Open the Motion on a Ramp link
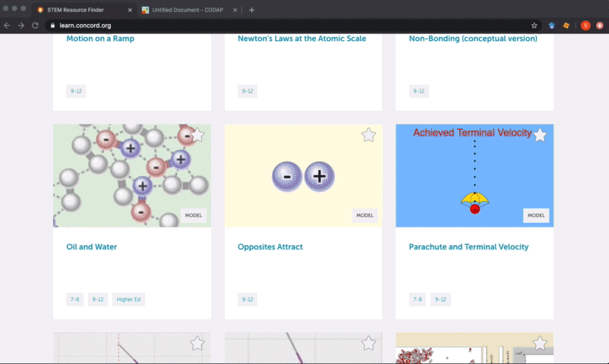Viewport: 609px width, 364px height. pyautogui.click(x=100, y=39)
